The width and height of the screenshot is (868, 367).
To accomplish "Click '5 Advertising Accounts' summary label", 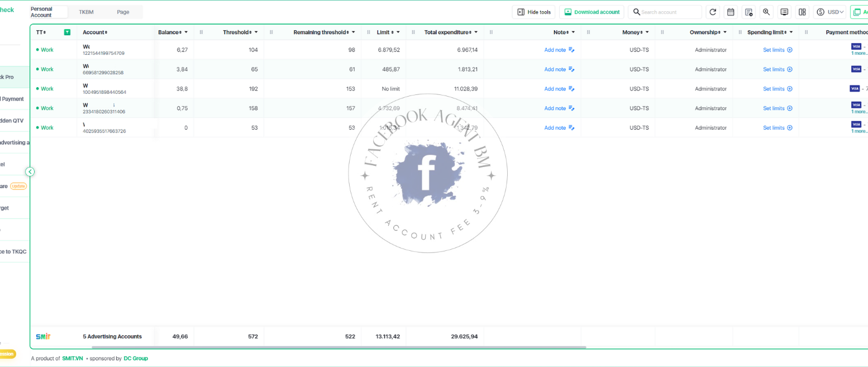I will pos(112,337).
